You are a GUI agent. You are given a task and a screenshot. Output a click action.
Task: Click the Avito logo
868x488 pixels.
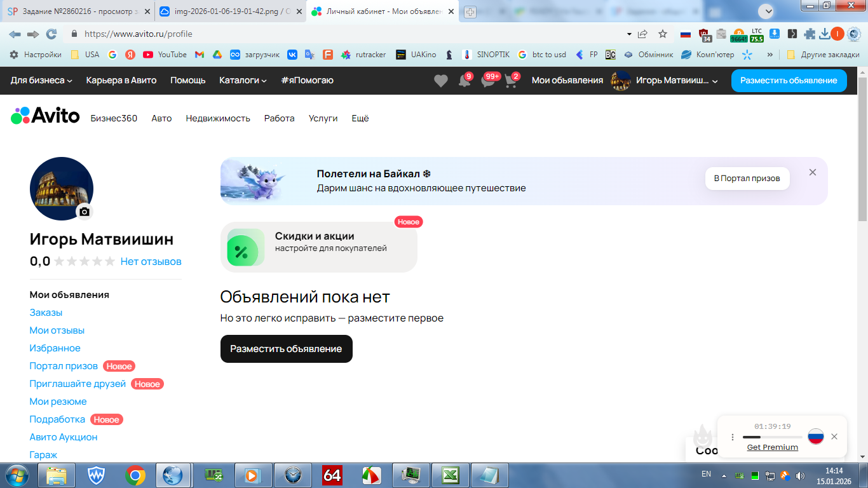click(x=45, y=116)
